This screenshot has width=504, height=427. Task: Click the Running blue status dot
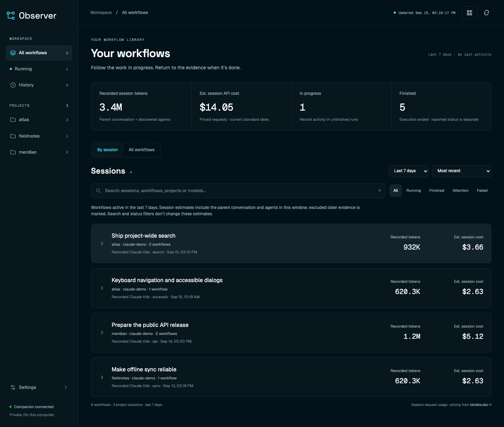tap(11, 69)
